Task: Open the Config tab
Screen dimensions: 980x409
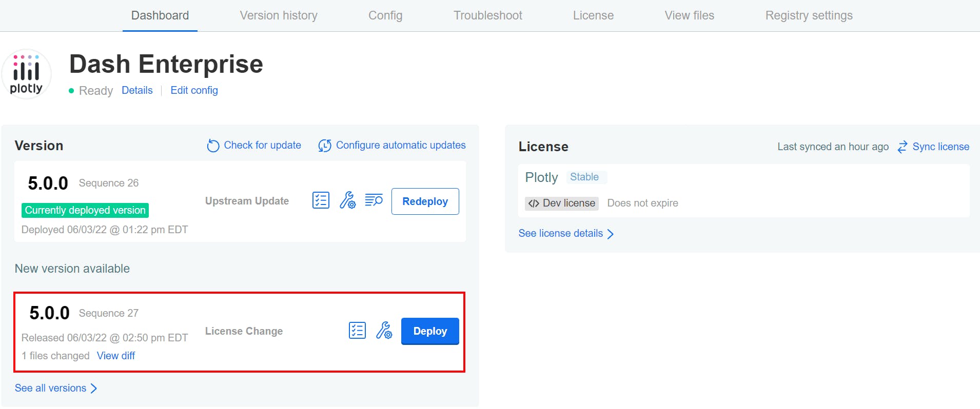Action: pyautogui.click(x=385, y=15)
